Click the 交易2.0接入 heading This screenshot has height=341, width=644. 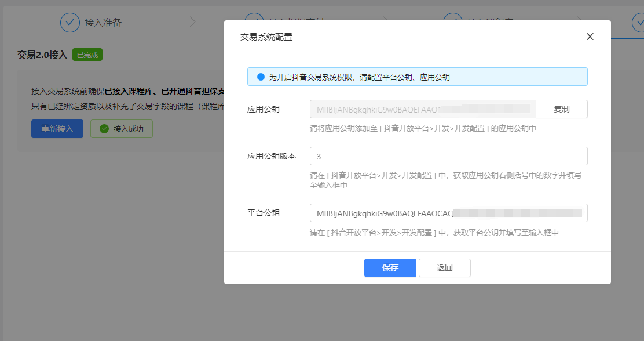pyautogui.click(x=42, y=55)
